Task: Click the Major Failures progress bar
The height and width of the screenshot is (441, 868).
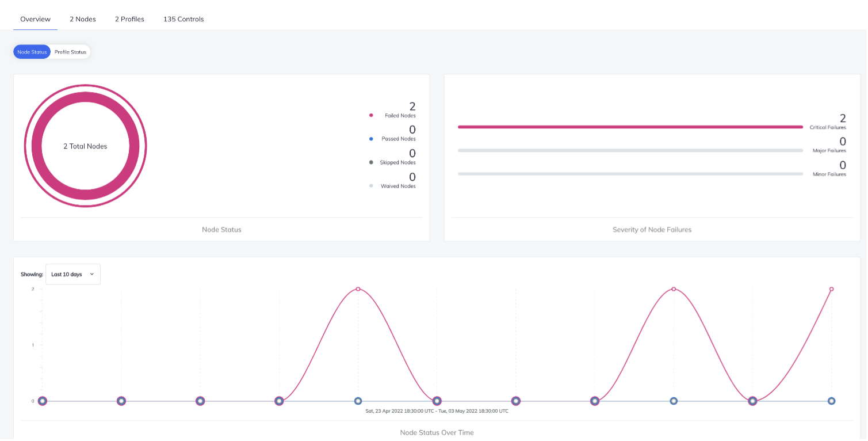Action: click(x=630, y=150)
